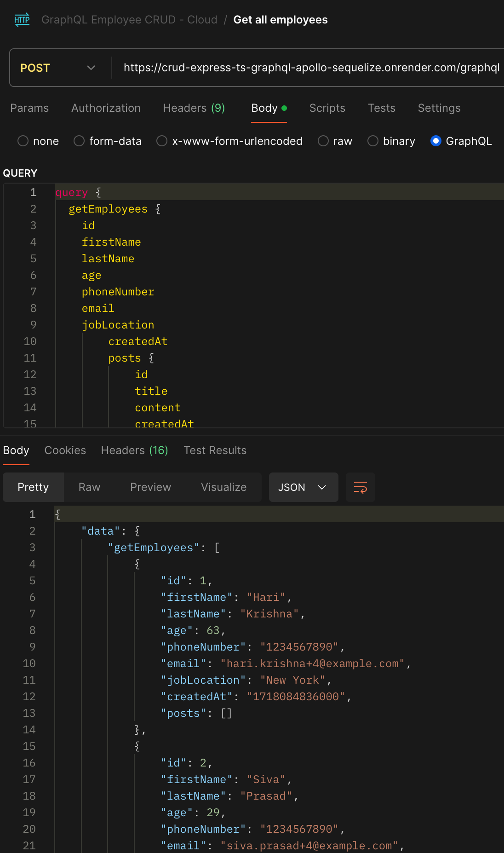Image resolution: width=504 pixels, height=853 pixels.
Task: Click the content field in query
Action: [x=158, y=408]
